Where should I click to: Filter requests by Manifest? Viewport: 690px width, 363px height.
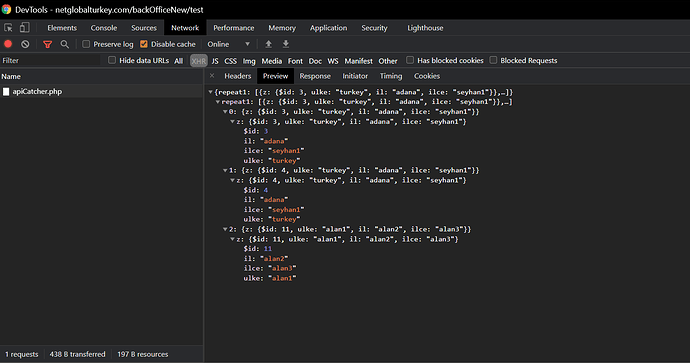pos(358,61)
